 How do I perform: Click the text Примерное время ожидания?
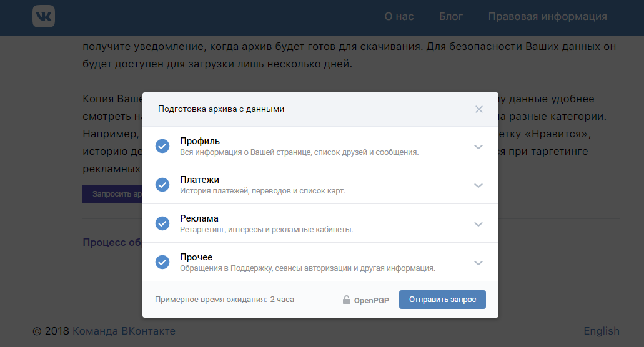click(x=211, y=300)
